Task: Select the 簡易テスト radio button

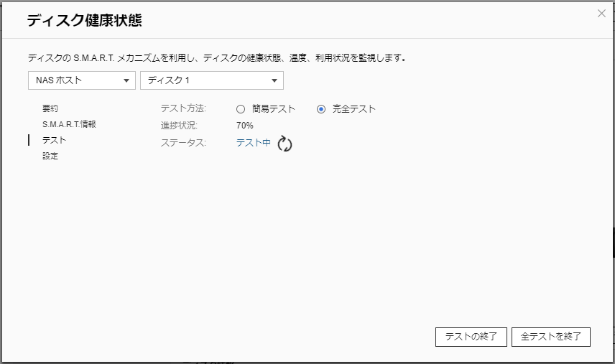Action: tap(241, 109)
